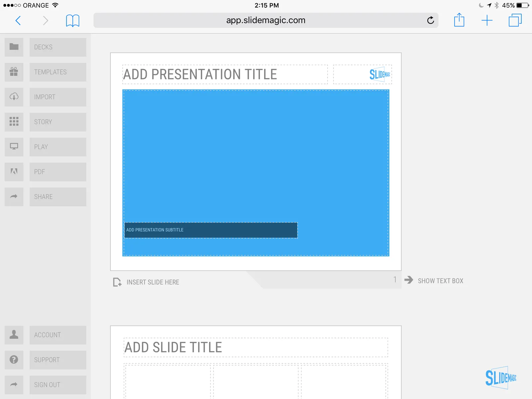
Task: Reload the page with refresh icon
Action: click(431, 20)
